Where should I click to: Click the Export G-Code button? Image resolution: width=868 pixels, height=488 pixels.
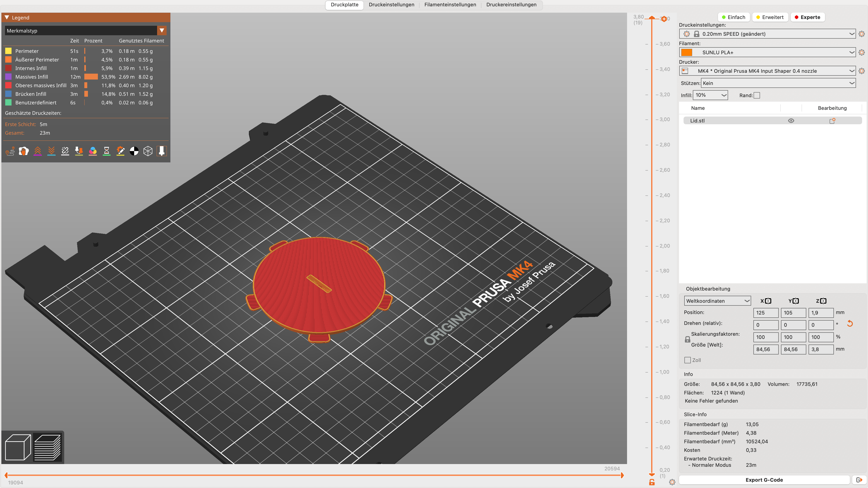[x=764, y=480]
